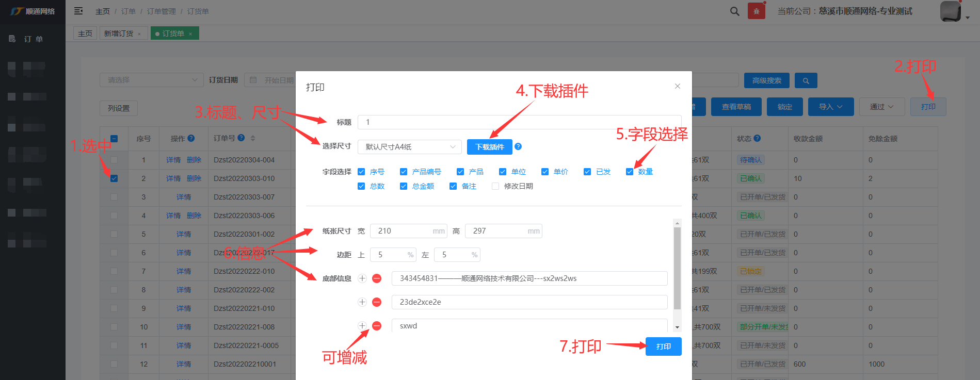The height and width of the screenshot is (380, 980).
Task: Click the blue 下载插件 button
Action: point(489,147)
